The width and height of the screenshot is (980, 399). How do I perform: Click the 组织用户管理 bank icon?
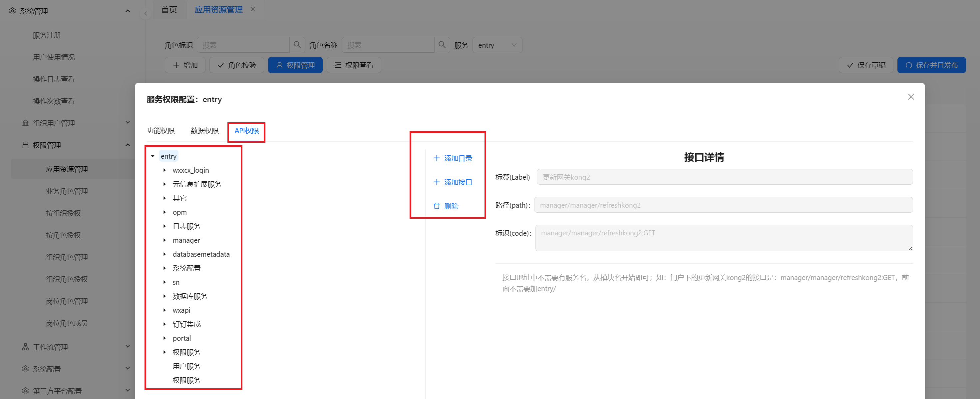coord(26,123)
